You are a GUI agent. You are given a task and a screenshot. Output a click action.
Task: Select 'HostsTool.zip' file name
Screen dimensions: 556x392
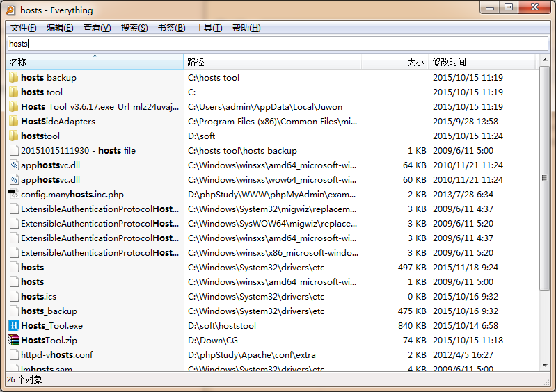49,341
